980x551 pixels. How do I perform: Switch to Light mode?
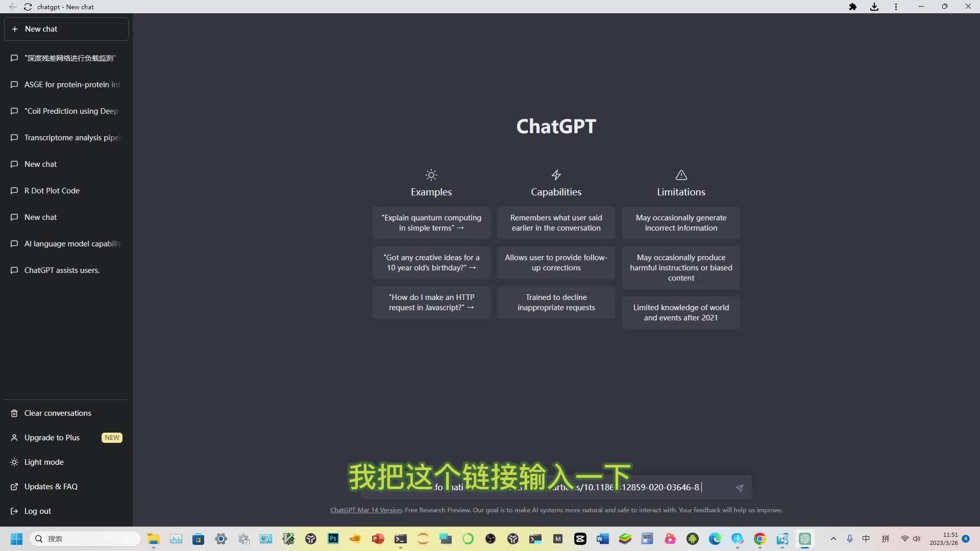click(43, 462)
